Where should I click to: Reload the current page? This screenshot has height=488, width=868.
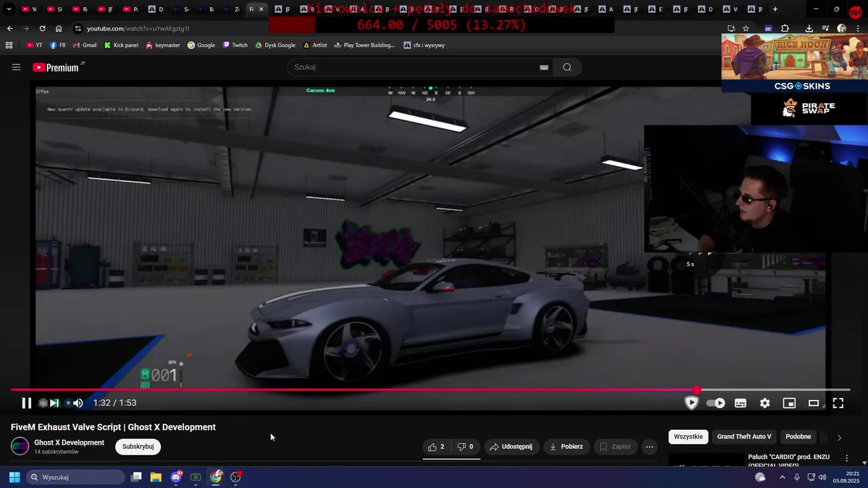tap(42, 28)
